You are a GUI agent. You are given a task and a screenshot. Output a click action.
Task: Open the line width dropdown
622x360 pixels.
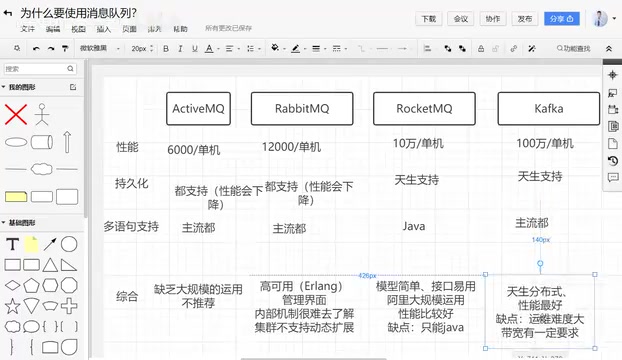(x=318, y=48)
